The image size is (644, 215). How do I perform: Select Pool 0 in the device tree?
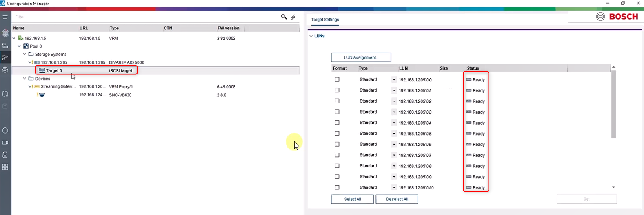pyautogui.click(x=35, y=46)
